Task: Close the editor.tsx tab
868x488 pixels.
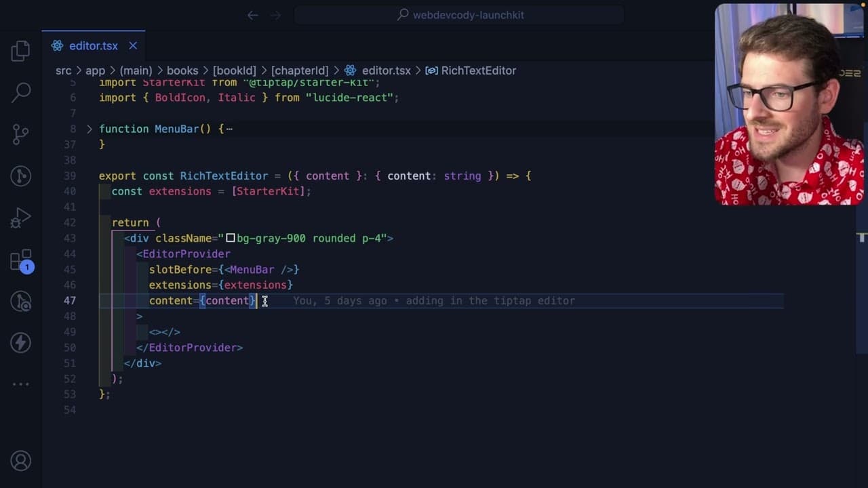Action: click(x=133, y=45)
